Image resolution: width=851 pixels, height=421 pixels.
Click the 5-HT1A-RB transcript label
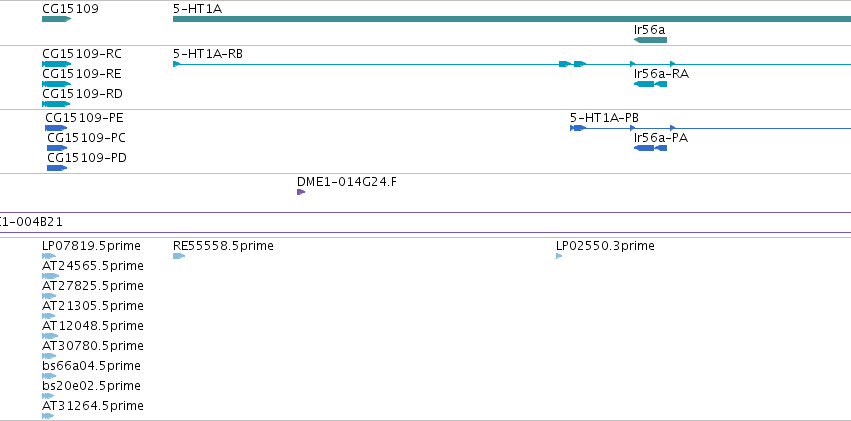208,54
